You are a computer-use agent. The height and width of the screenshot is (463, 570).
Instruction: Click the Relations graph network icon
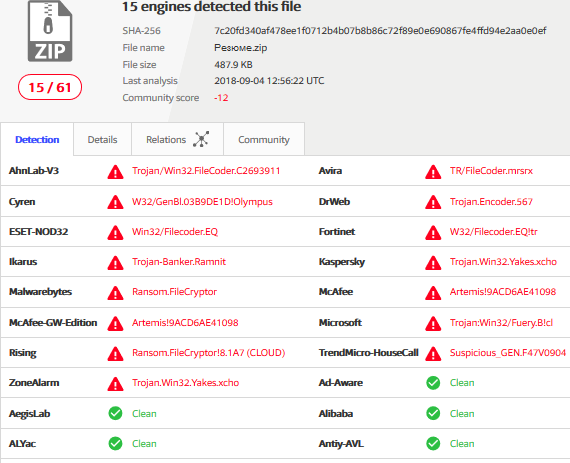201,139
